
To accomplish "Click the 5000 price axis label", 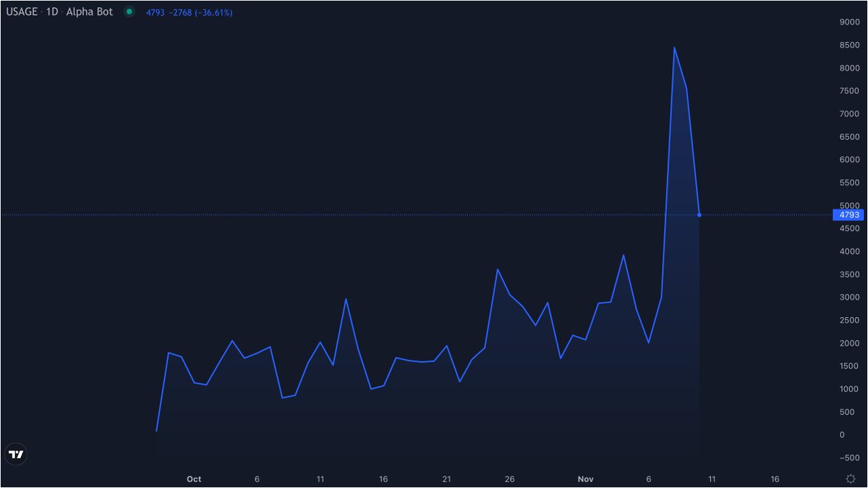I will 849,206.
